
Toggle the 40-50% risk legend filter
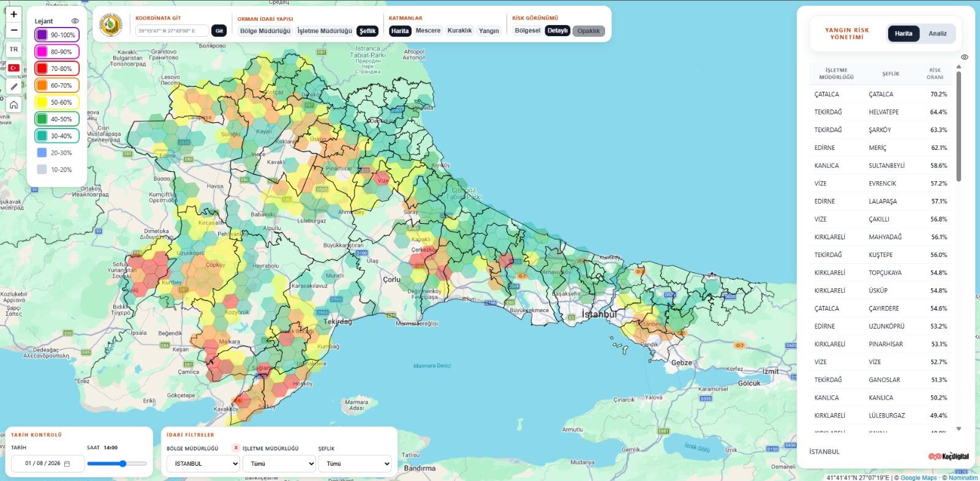(57, 119)
